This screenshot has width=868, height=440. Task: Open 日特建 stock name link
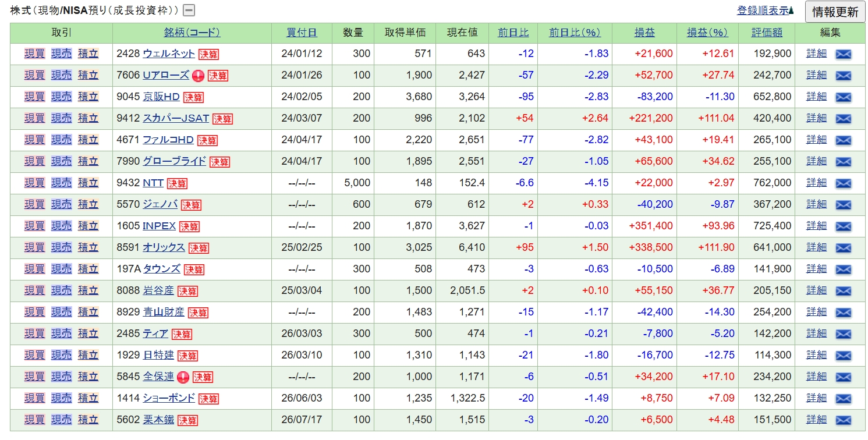[158, 355]
